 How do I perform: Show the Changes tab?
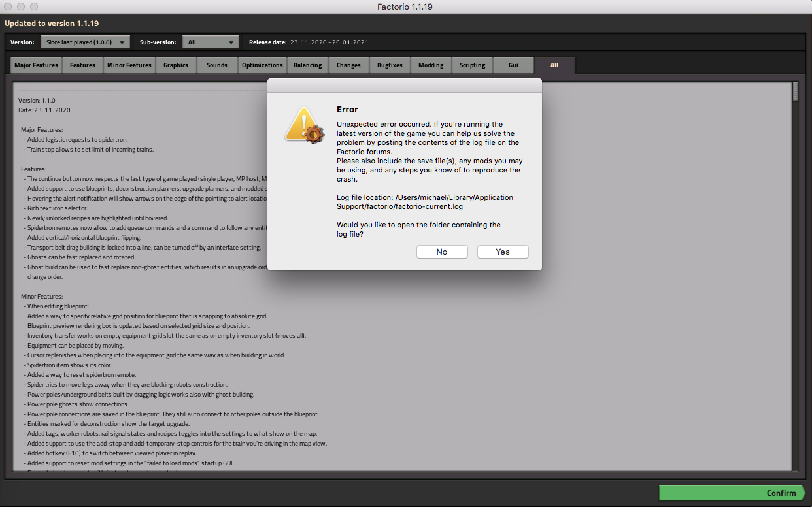[x=349, y=65]
